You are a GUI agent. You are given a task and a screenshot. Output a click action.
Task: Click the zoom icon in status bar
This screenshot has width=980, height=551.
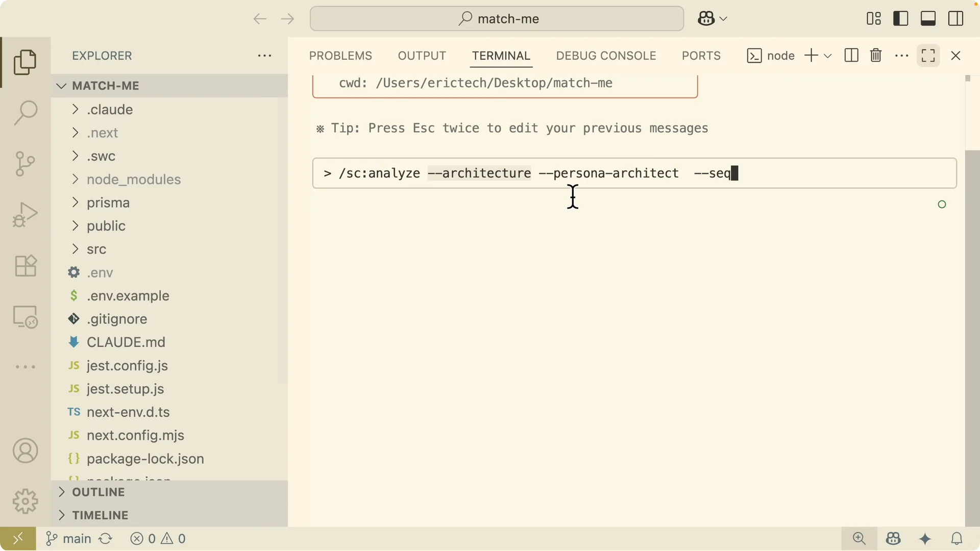pyautogui.click(x=859, y=539)
